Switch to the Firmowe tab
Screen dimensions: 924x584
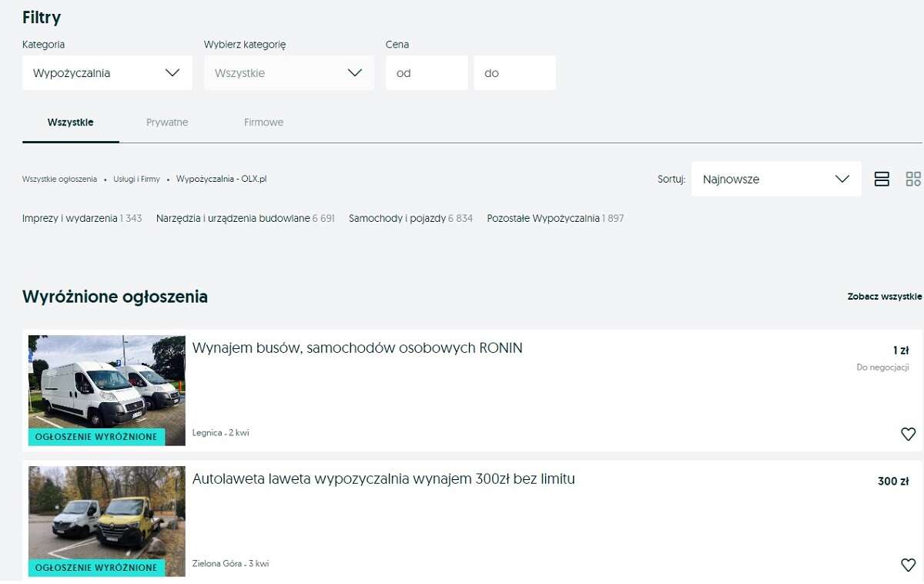click(263, 123)
